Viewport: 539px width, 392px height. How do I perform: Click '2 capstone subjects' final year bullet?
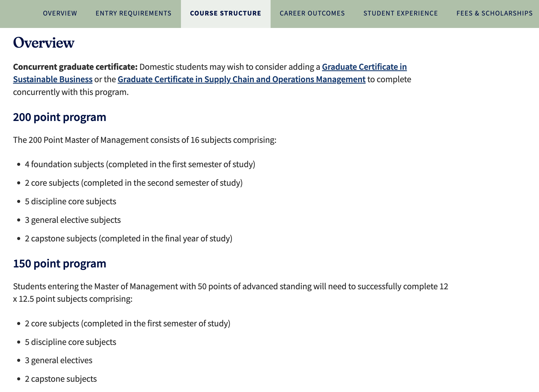pyautogui.click(x=129, y=239)
